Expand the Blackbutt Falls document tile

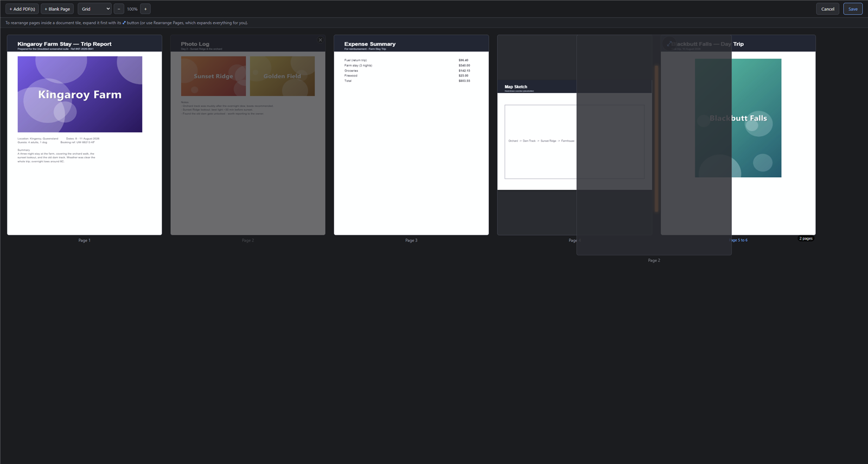pyautogui.click(x=669, y=43)
